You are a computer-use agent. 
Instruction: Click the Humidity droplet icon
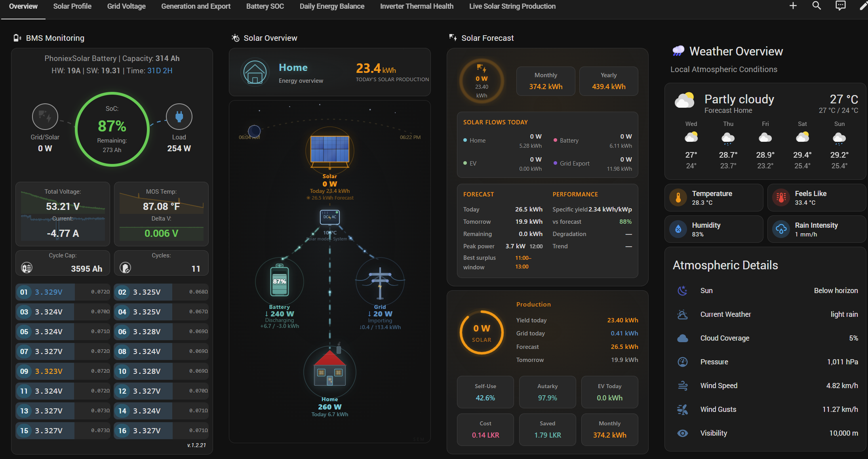click(678, 229)
